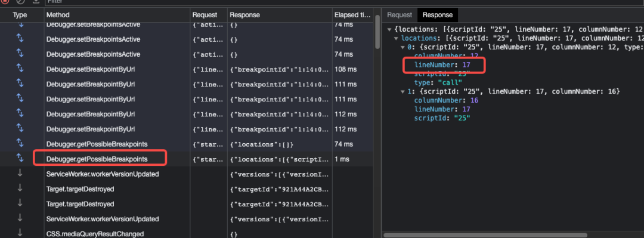Viewport: 644px width, 238px height.
Task: Collapse entry 1 of the locations array
Action: click(x=403, y=91)
